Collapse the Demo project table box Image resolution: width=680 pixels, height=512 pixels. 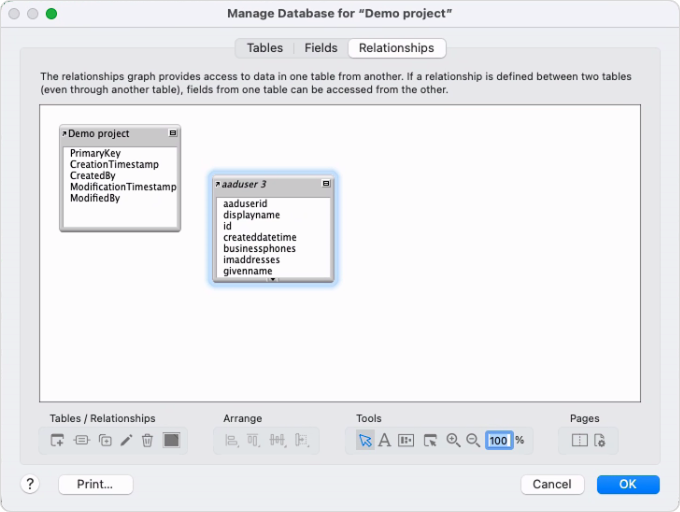coord(173,133)
